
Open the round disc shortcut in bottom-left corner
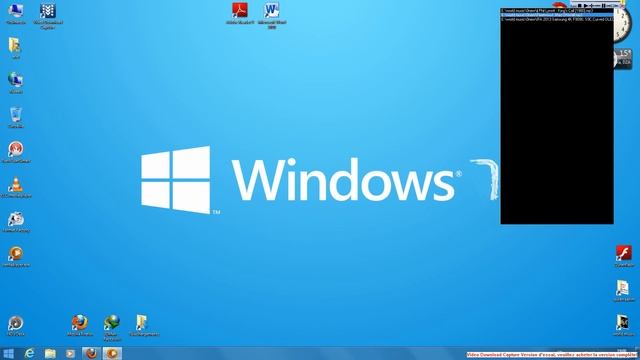click(16, 326)
